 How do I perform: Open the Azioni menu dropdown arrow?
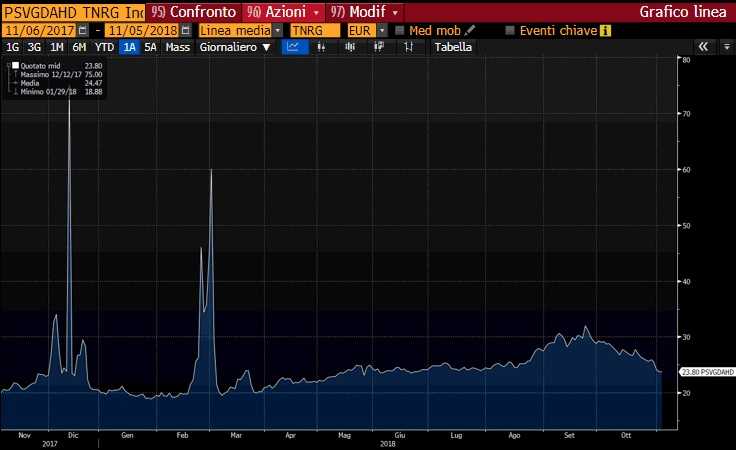(x=317, y=12)
